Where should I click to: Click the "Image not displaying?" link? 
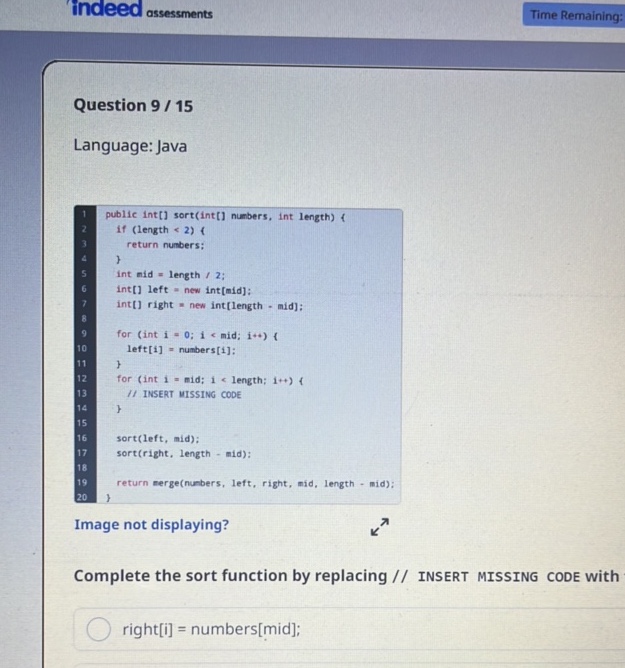click(151, 525)
